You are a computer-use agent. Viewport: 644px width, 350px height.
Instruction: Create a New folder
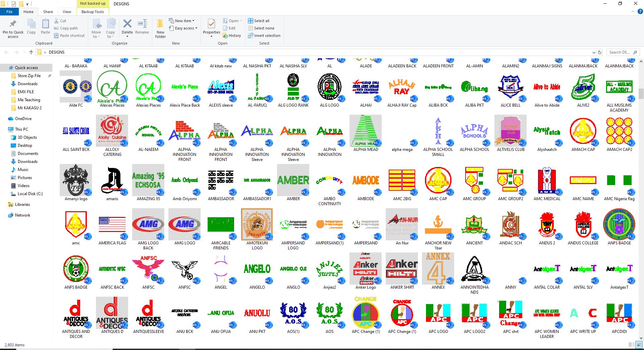tap(160, 28)
